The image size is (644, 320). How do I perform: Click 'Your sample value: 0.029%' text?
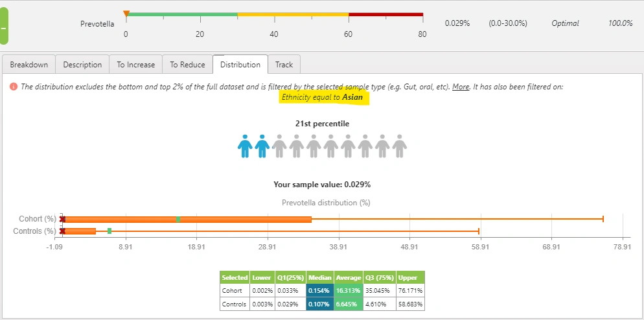tap(322, 185)
